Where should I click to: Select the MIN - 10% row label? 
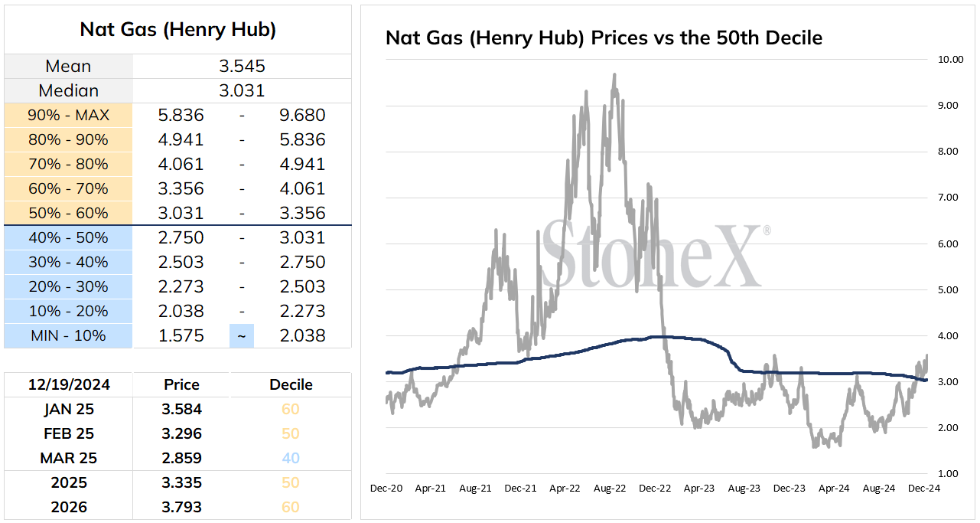pyautogui.click(x=68, y=335)
